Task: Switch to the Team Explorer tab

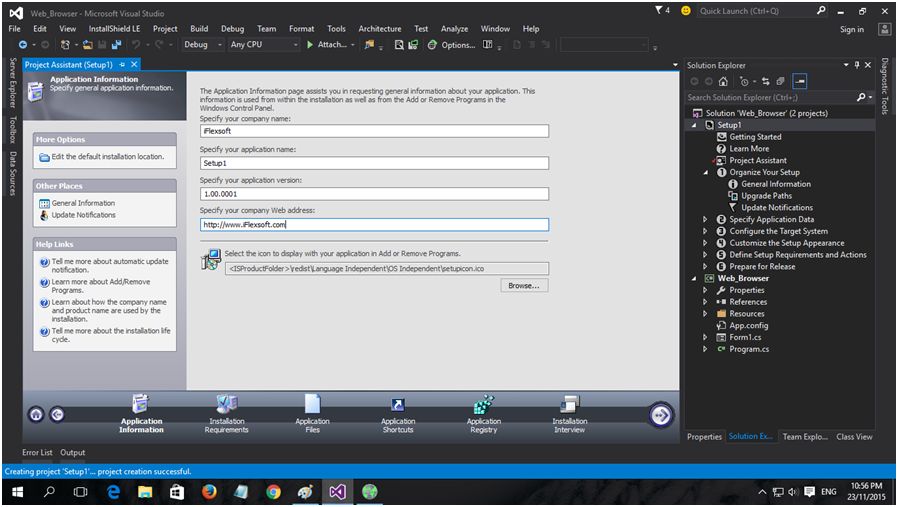Action: coord(804,437)
